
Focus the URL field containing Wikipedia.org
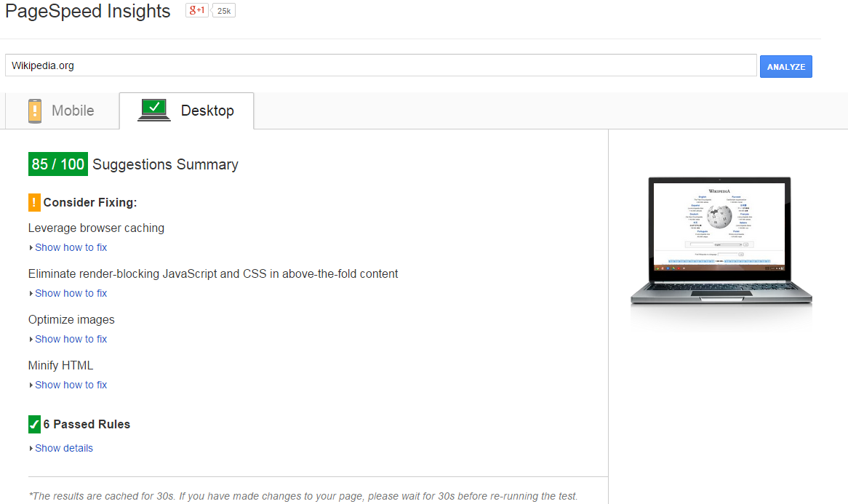pyautogui.click(x=381, y=65)
